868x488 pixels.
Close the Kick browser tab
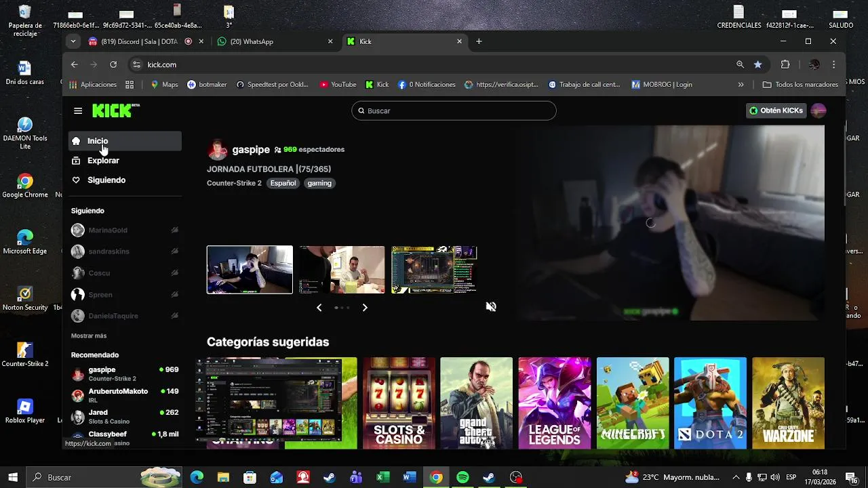click(459, 41)
